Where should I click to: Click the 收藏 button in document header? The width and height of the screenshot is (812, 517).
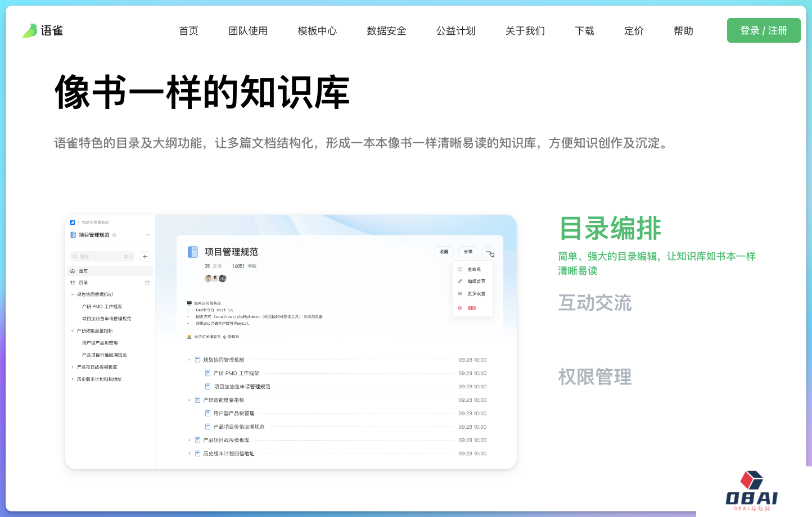click(444, 252)
